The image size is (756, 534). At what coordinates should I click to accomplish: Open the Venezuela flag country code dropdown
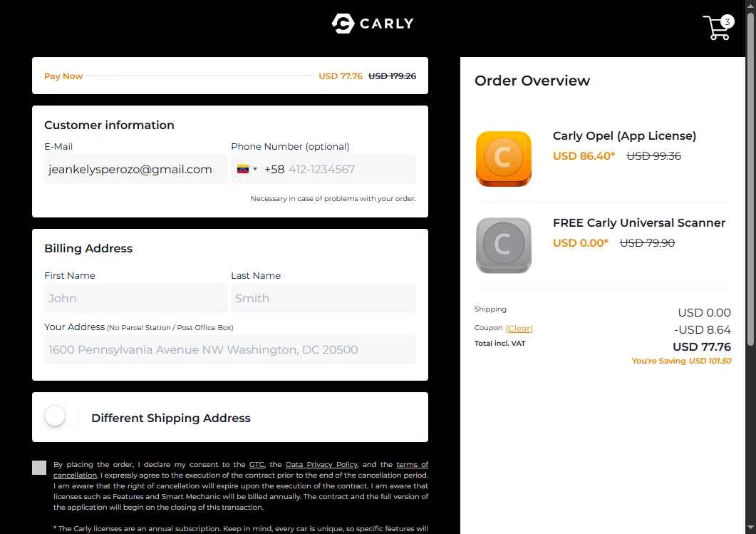click(x=247, y=169)
